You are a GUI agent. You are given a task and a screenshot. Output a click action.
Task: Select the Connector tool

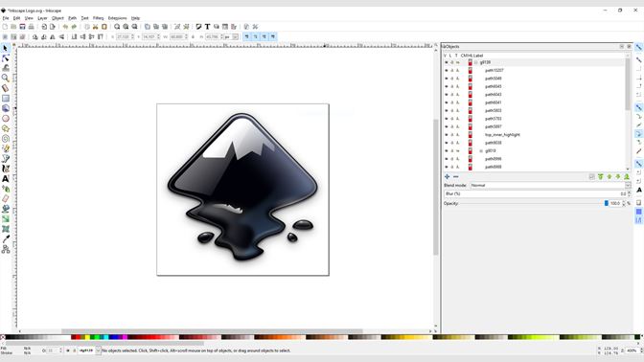pyautogui.click(x=6, y=249)
